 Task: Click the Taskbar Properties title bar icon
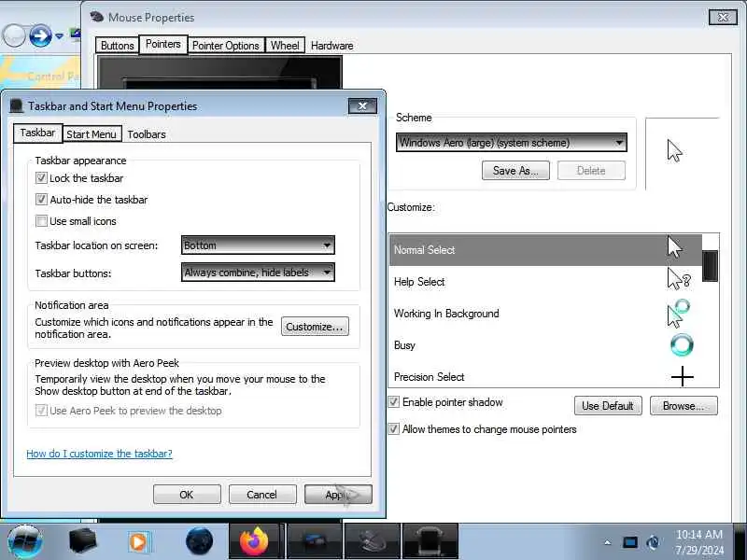click(x=16, y=105)
